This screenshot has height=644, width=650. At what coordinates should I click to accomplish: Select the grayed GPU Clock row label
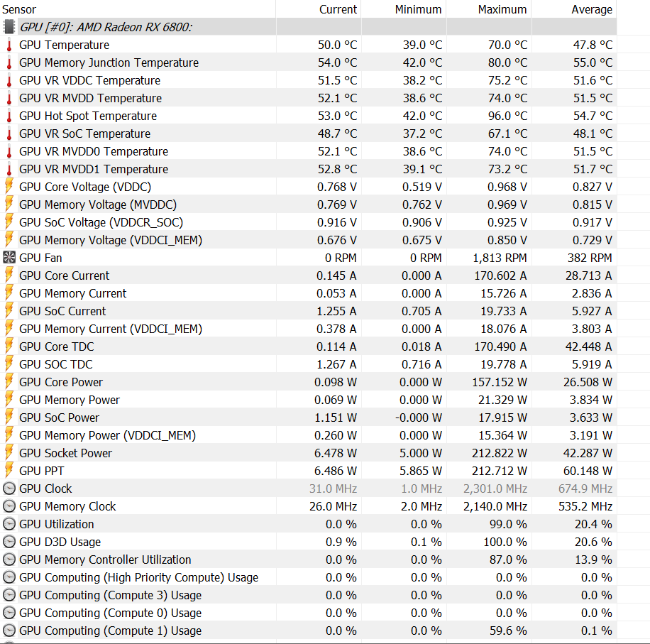point(45,489)
